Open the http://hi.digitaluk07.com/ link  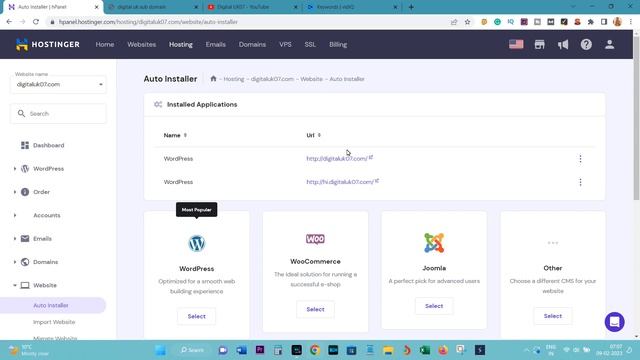pyautogui.click(x=340, y=182)
